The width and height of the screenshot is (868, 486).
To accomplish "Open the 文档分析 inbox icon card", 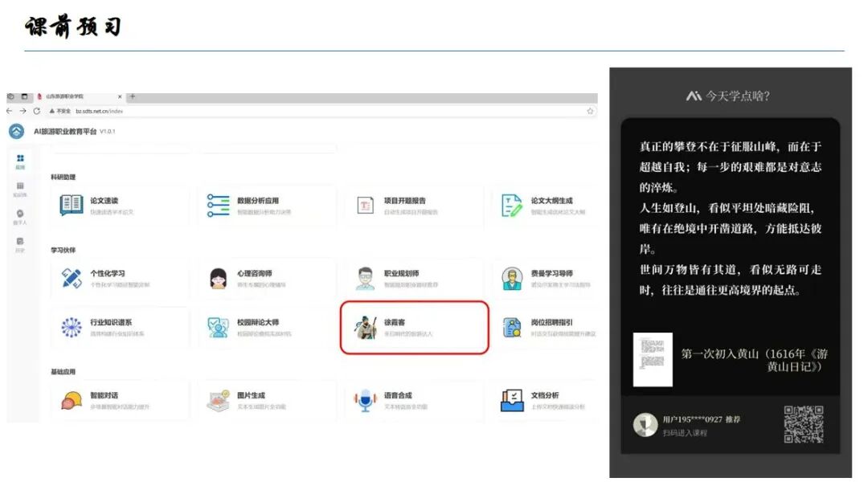I will 545,400.
